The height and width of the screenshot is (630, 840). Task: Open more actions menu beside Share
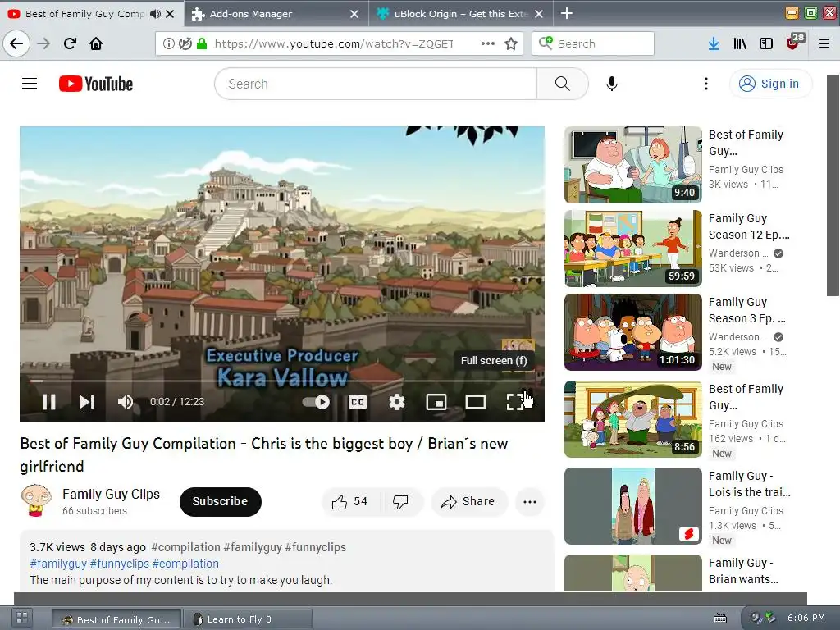[x=530, y=502]
